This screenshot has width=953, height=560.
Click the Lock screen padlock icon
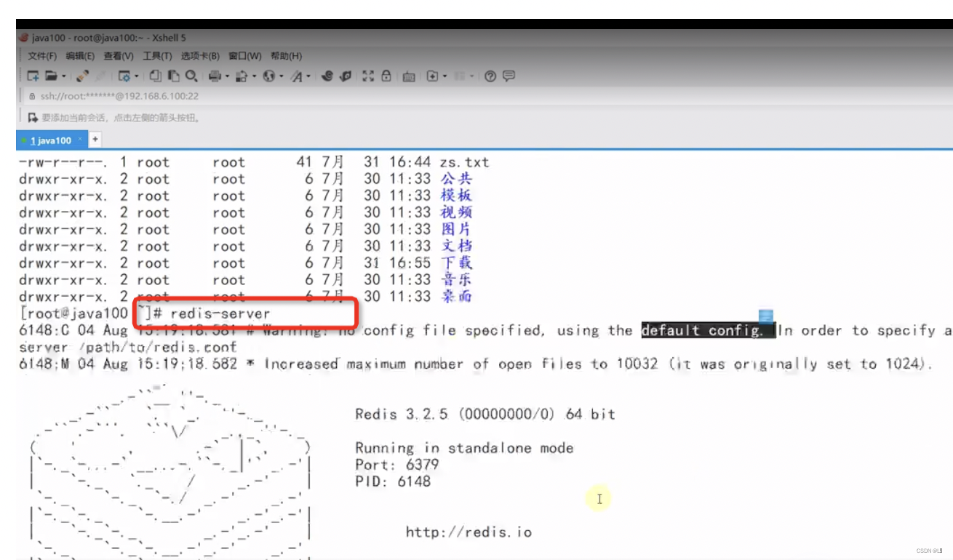[386, 76]
